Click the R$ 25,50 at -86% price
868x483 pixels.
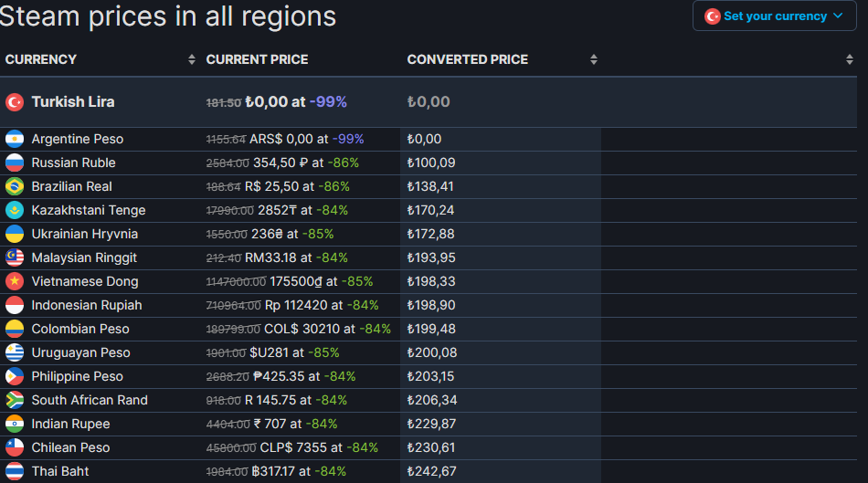pos(297,186)
